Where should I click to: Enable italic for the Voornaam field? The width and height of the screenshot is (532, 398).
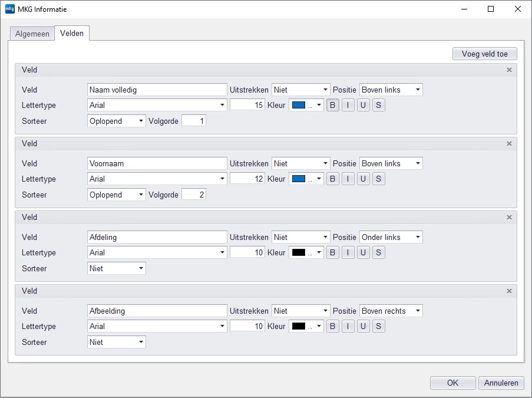348,179
